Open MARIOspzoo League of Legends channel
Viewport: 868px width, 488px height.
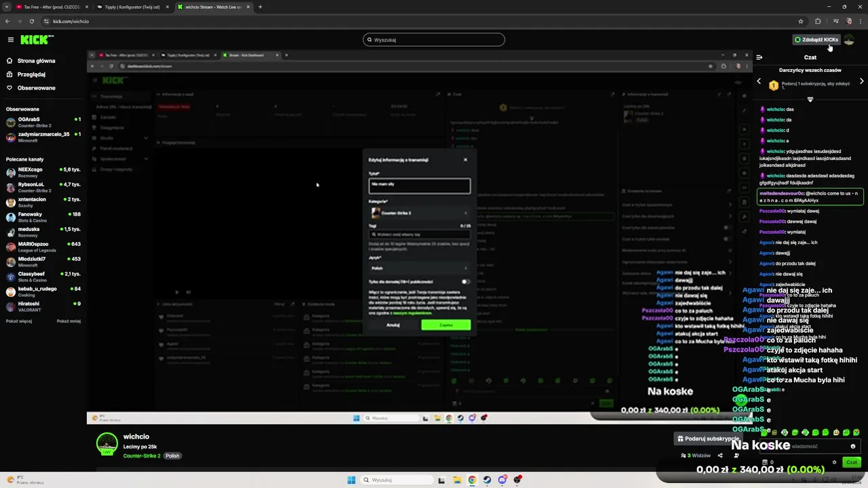click(43, 247)
